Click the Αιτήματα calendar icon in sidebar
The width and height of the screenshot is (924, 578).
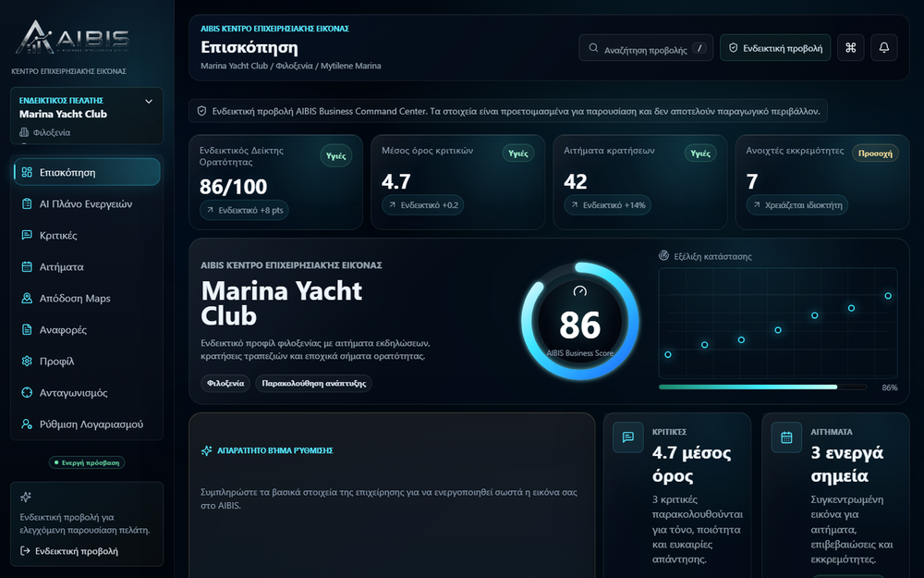coord(27,266)
